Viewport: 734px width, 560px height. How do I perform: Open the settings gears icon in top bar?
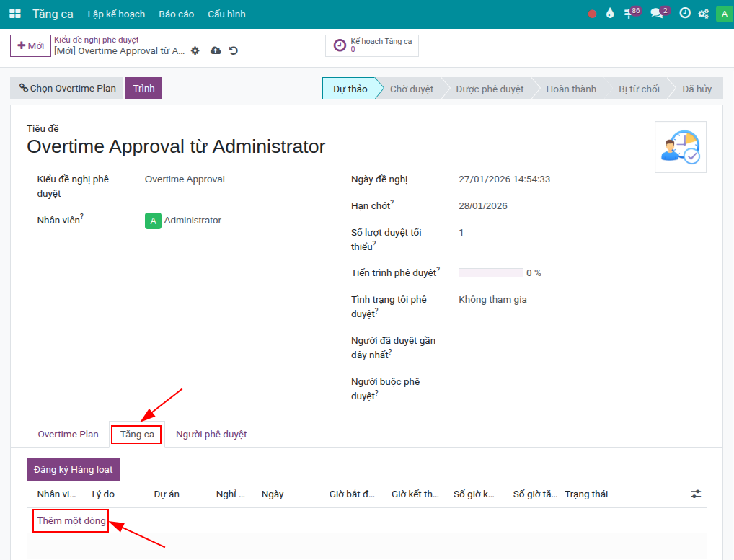(703, 13)
